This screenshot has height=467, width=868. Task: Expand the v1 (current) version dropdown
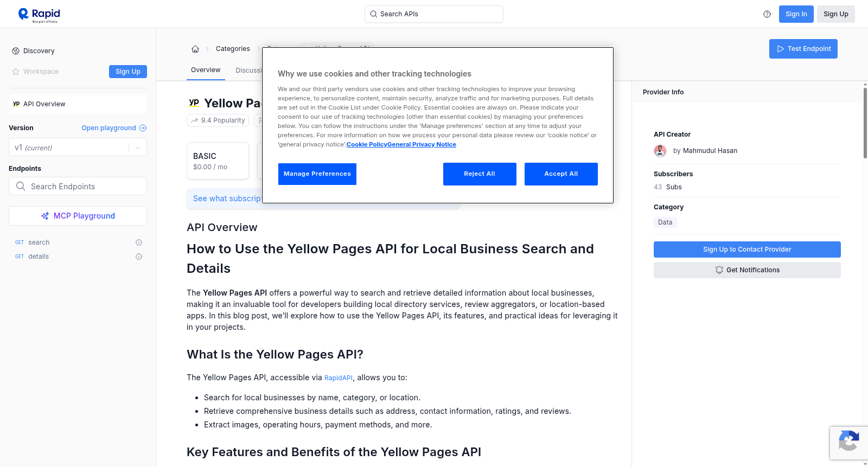point(78,148)
